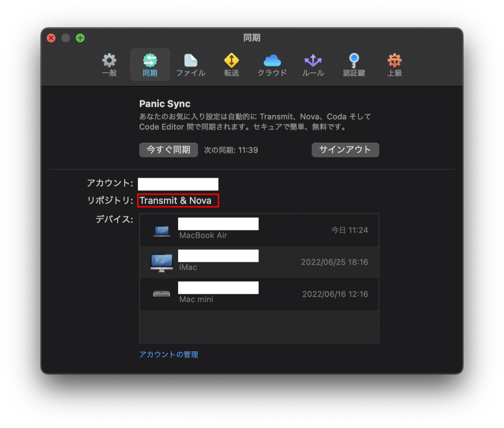
Task: Close the preferences window with red button
Action: (x=51, y=38)
